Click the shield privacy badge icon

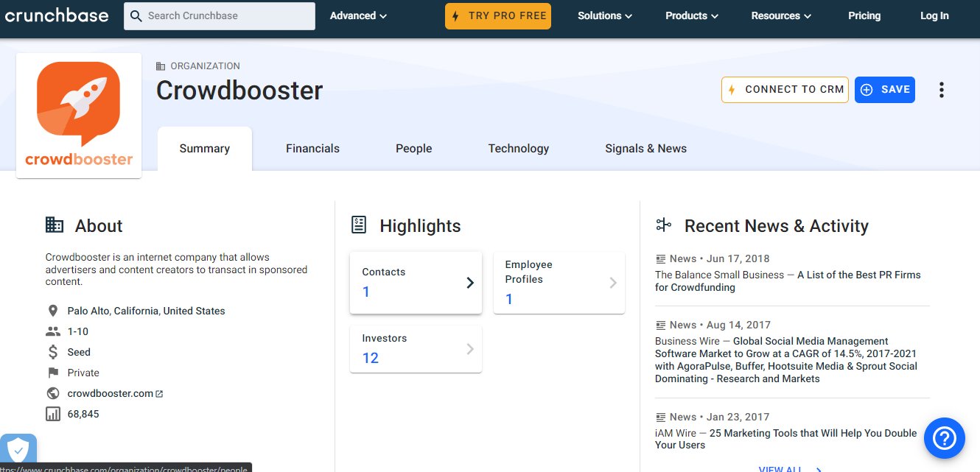(18, 451)
